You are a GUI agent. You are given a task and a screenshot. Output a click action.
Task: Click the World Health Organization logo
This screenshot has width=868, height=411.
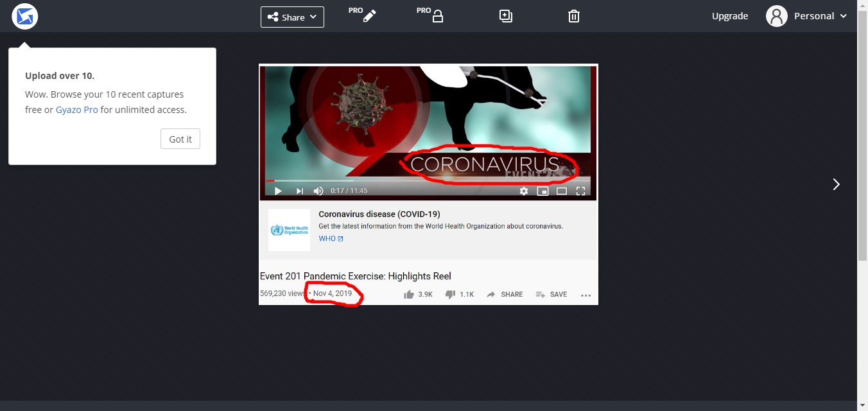click(289, 230)
